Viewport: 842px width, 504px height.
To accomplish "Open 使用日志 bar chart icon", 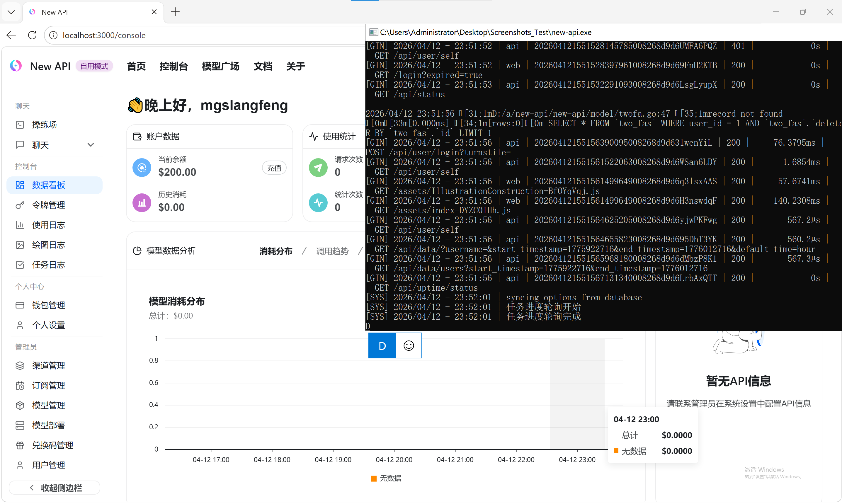I will click(20, 225).
